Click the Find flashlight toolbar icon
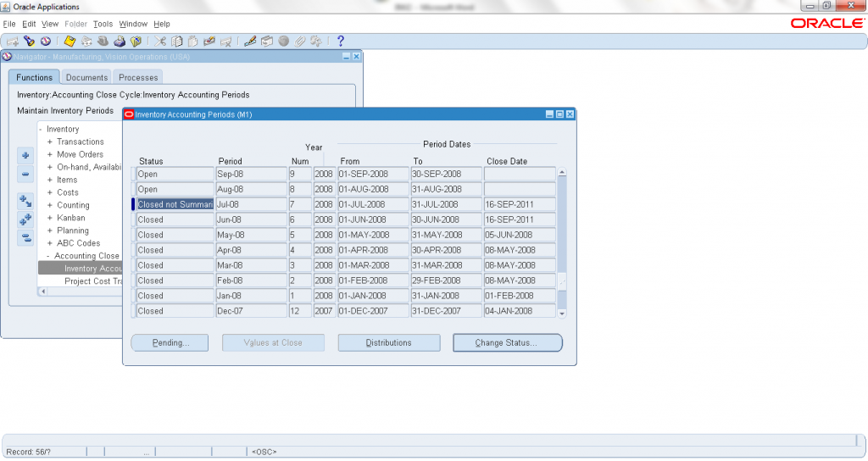This screenshot has height=461, width=868. [29, 41]
